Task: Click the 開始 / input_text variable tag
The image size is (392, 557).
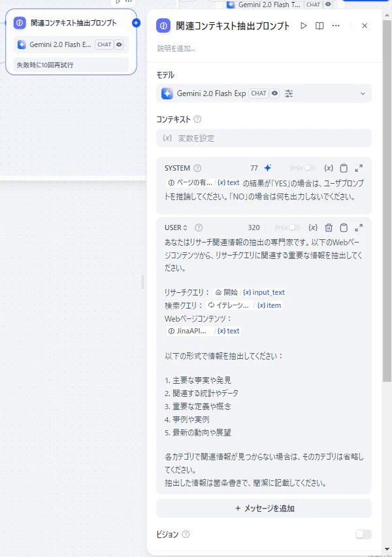Action: click(250, 292)
